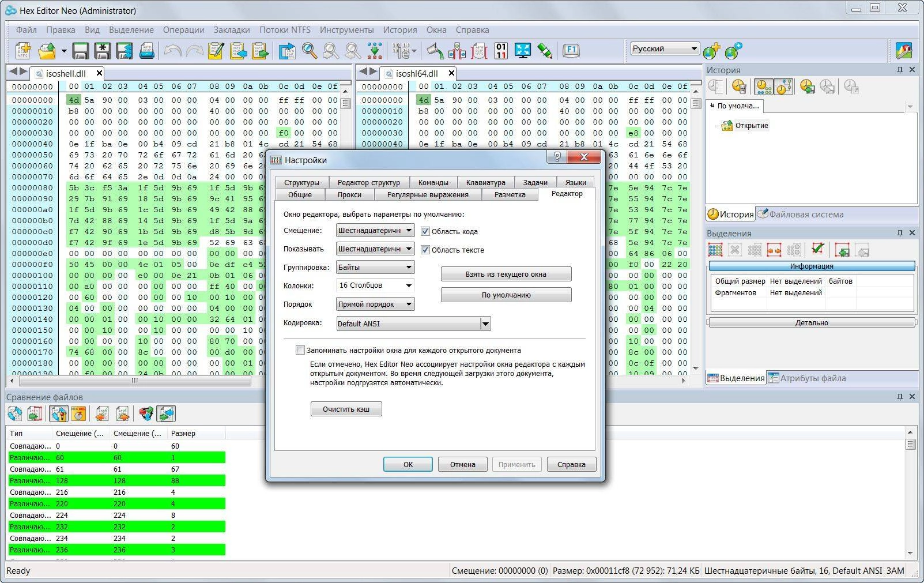Click the download pattern green arrow icon
The width and height of the screenshot is (924, 583).
click(x=375, y=51)
